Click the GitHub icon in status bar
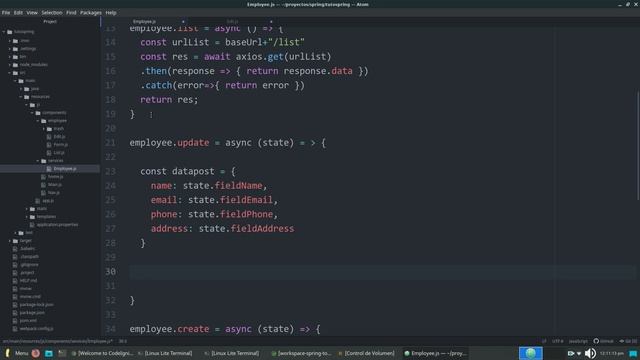Viewport: 640px width, 360px height. tap(596, 341)
